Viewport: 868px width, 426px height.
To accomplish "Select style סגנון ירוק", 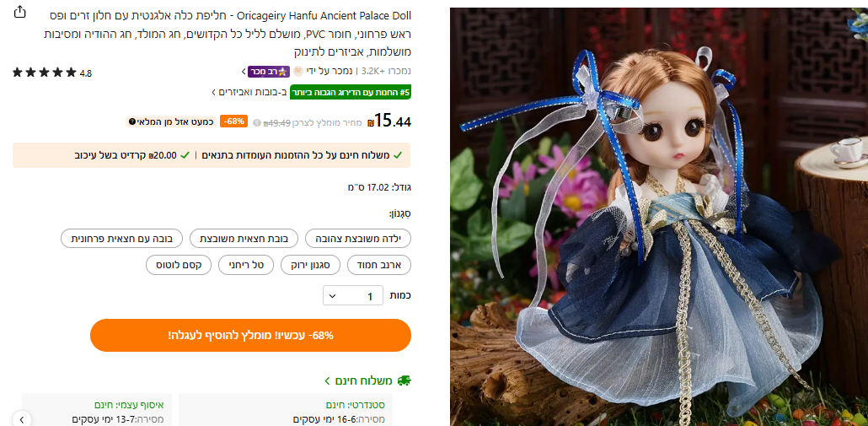I will 311,266.
